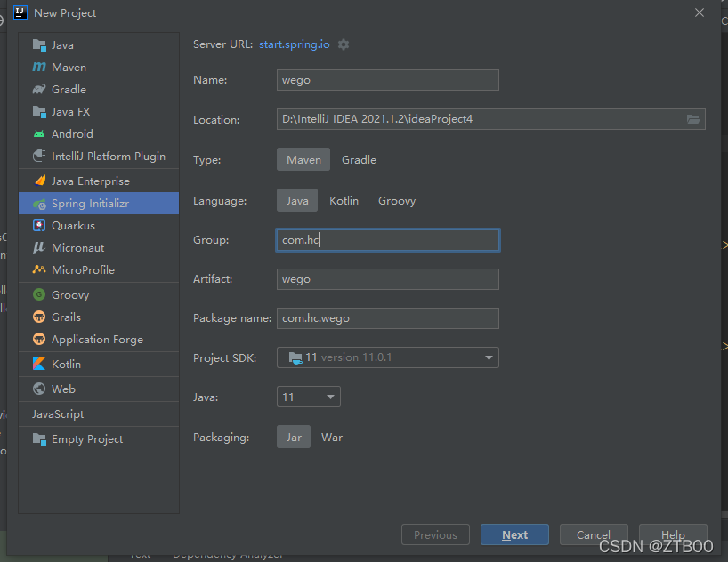
Task: Set language to Groovy
Action: click(397, 200)
